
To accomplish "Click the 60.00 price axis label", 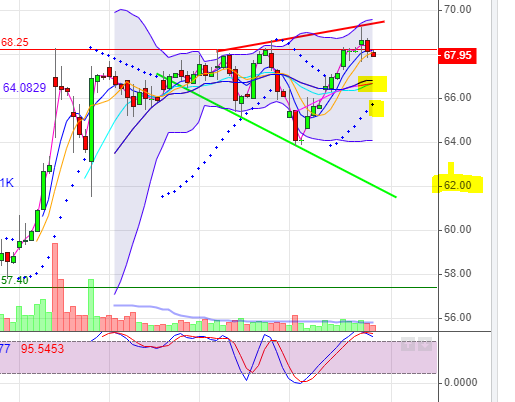I will tap(458, 229).
